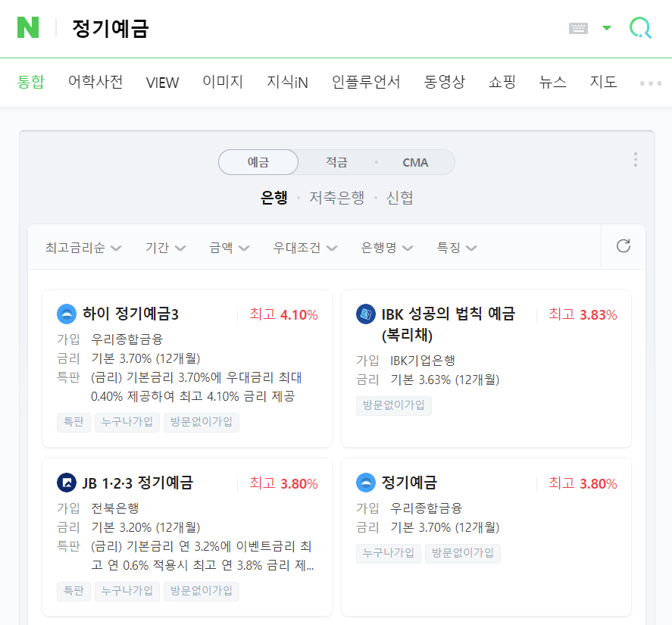Switch to the CMA option
This screenshot has height=625, width=672.
pyautogui.click(x=415, y=162)
